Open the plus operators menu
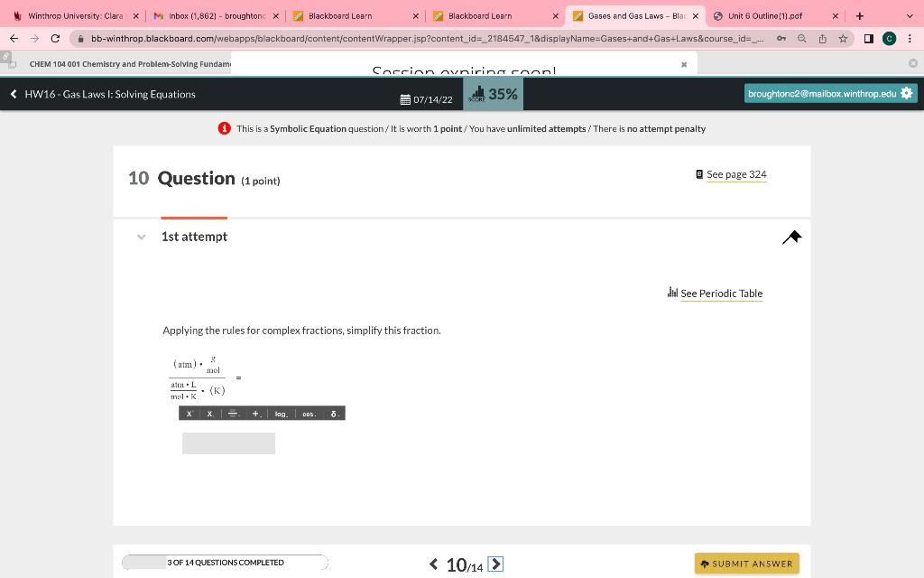Screen dimensions: 924x578 click(x=256, y=414)
